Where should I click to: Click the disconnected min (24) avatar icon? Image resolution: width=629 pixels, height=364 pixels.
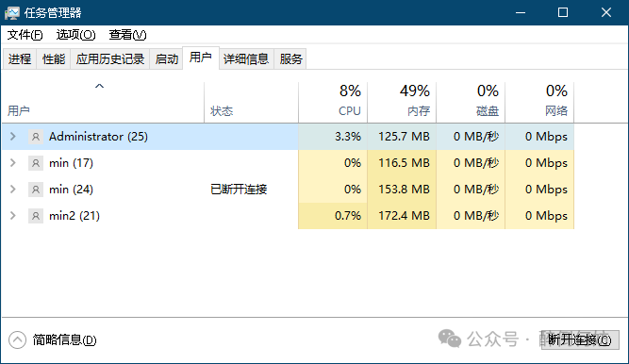pyautogui.click(x=36, y=190)
